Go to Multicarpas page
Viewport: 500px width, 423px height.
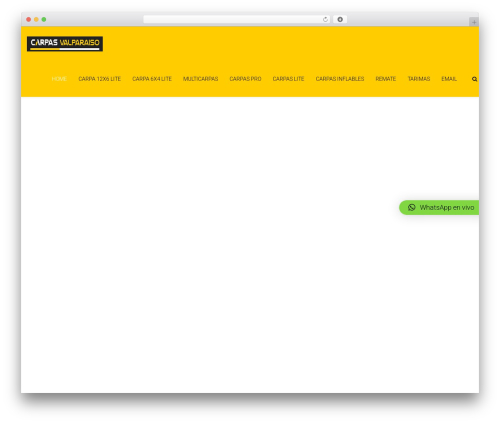point(200,79)
